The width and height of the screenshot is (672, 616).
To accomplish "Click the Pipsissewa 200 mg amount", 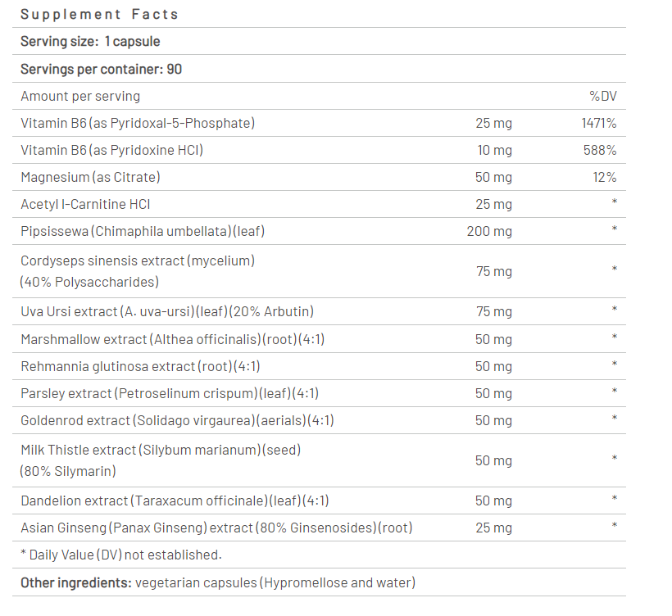I will click(489, 231).
